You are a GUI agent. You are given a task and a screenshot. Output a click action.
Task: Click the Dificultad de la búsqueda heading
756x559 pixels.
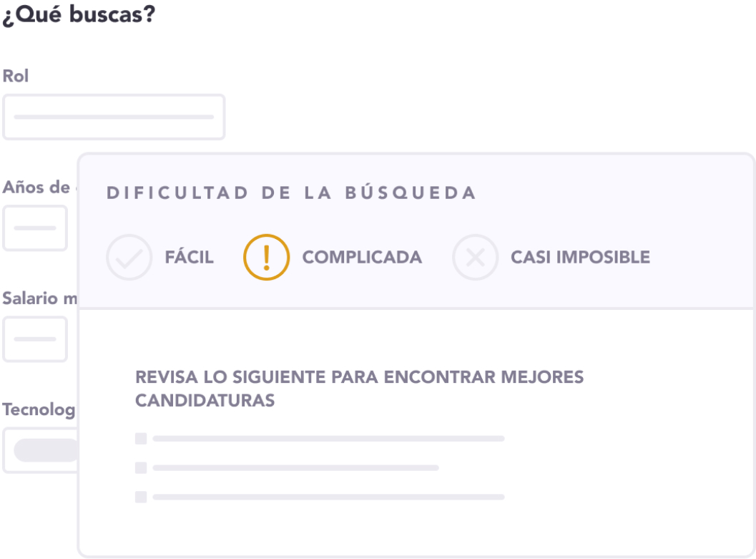[291, 193]
